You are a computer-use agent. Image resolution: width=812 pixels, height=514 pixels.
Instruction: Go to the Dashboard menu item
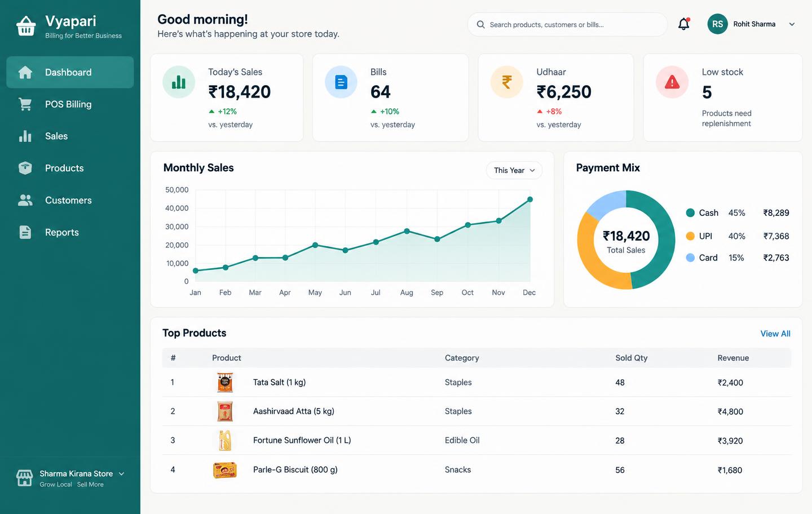pyautogui.click(x=70, y=72)
